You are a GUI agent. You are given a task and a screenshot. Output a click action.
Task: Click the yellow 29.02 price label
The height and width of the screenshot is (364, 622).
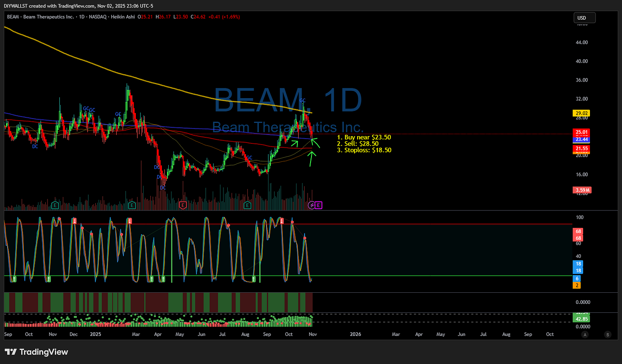(581, 113)
